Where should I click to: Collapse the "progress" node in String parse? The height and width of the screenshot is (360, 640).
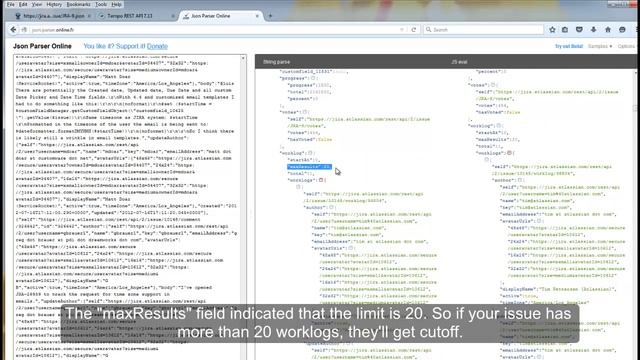(x=313, y=78)
